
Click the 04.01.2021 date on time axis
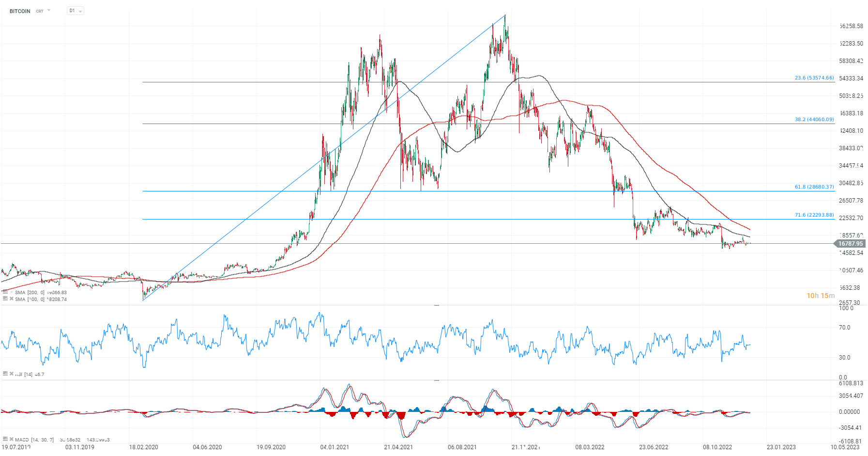(x=335, y=447)
